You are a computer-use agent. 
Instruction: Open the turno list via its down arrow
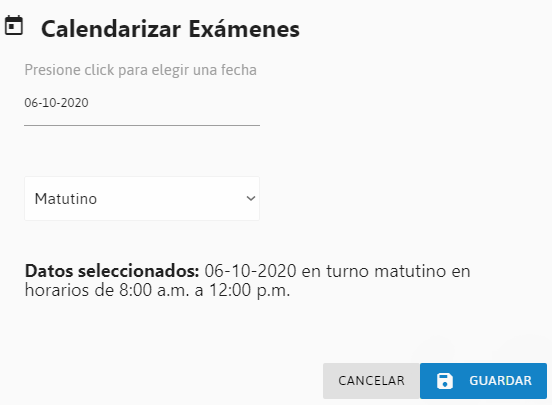click(x=251, y=199)
